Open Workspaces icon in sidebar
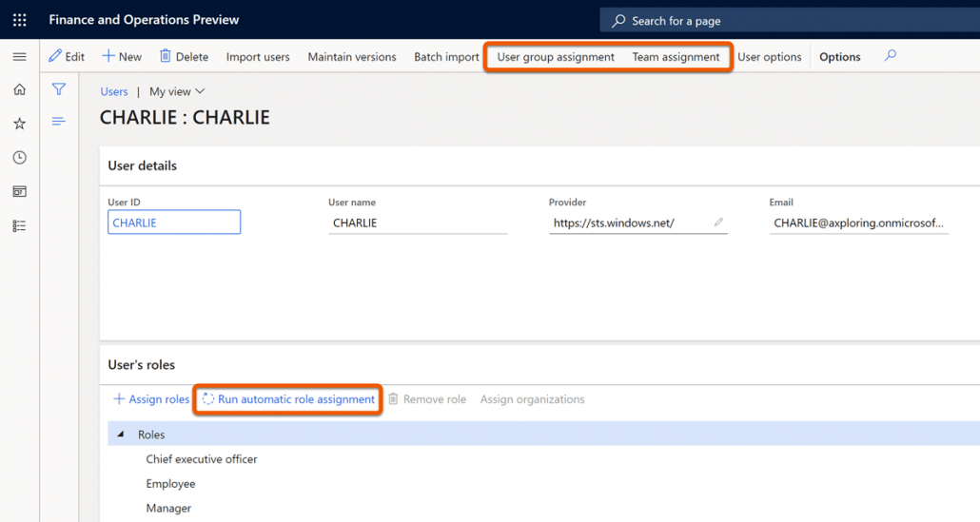The image size is (980, 522). click(x=19, y=192)
